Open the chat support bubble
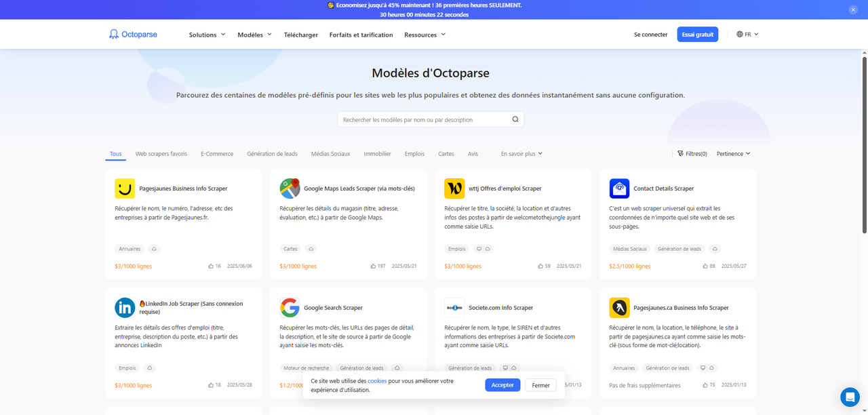The image size is (868, 415). (x=850, y=397)
